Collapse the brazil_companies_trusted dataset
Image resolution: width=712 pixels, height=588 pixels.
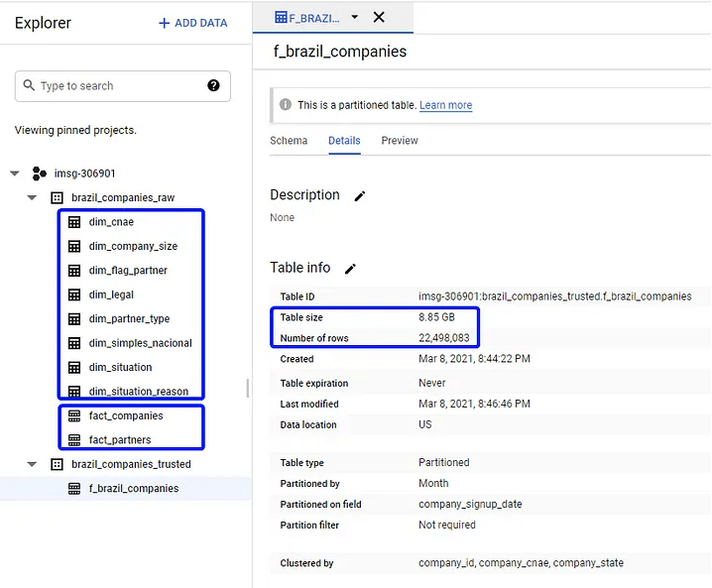pos(32,464)
